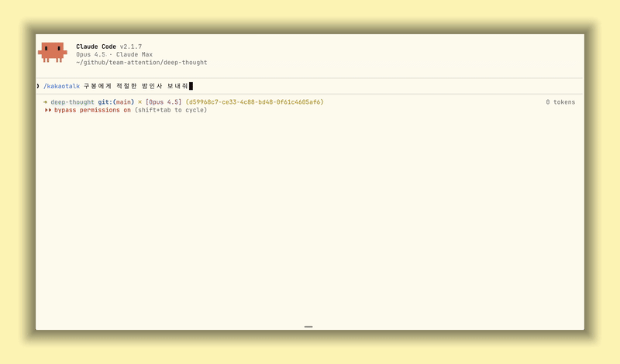Click the Opus 4.5 · Claude Max header line
Screen dimensions: 620x364
[114, 54]
